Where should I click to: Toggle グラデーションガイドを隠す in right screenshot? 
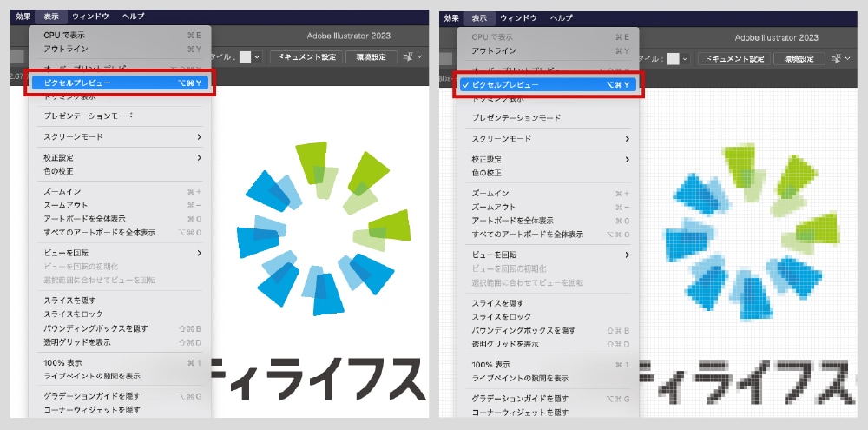tap(548, 399)
